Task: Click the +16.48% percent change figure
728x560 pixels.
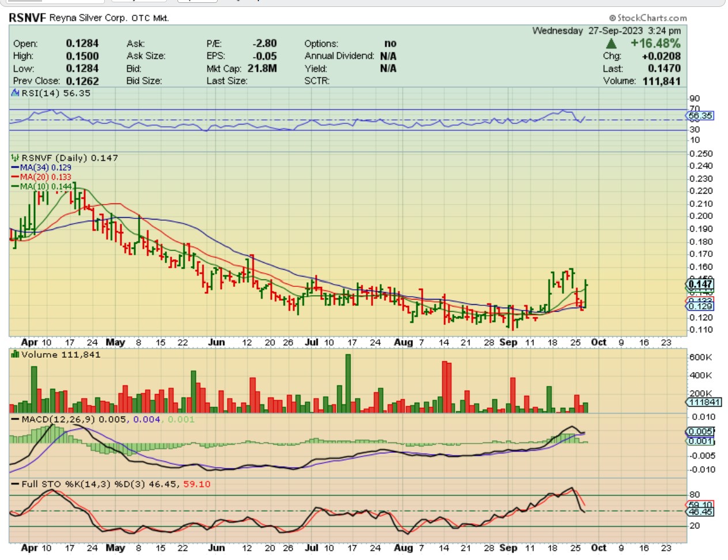Action: pyautogui.click(x=655, y=44)
